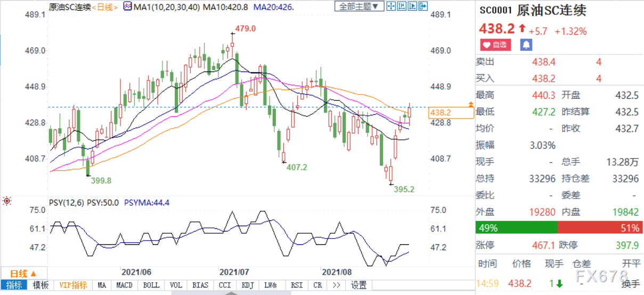
Task: Toggle the 自选 favorite button
Action: tap(495, 45)
